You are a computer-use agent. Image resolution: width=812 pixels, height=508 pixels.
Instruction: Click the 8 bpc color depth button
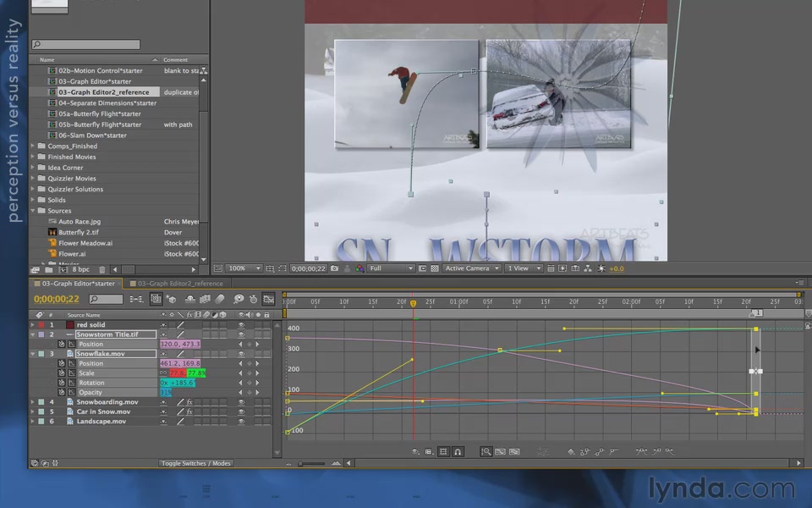tap(81, 269)
